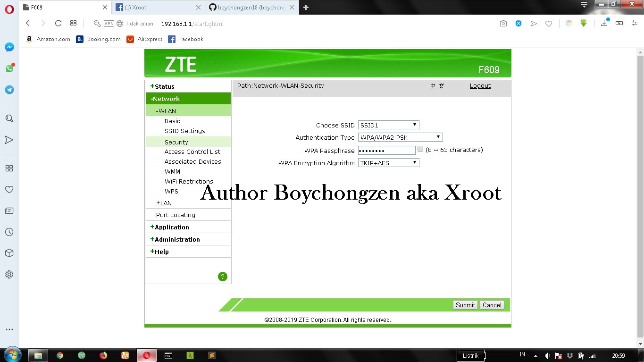Open Associated Devices page

[192, 161]
